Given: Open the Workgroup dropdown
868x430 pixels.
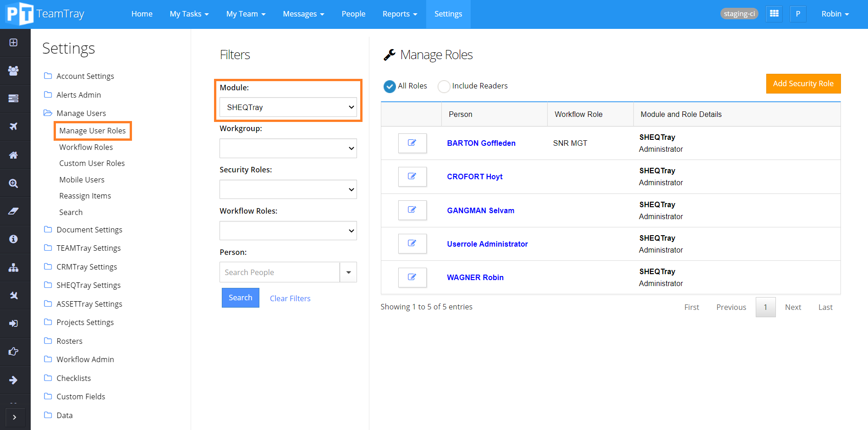Looking at the screenshot, I should pos(288,148).
